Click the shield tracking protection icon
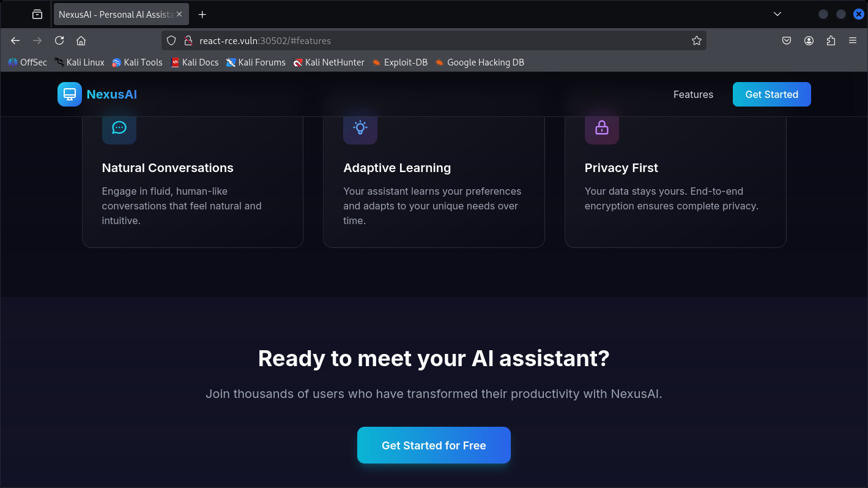 (x=172, y=40)
